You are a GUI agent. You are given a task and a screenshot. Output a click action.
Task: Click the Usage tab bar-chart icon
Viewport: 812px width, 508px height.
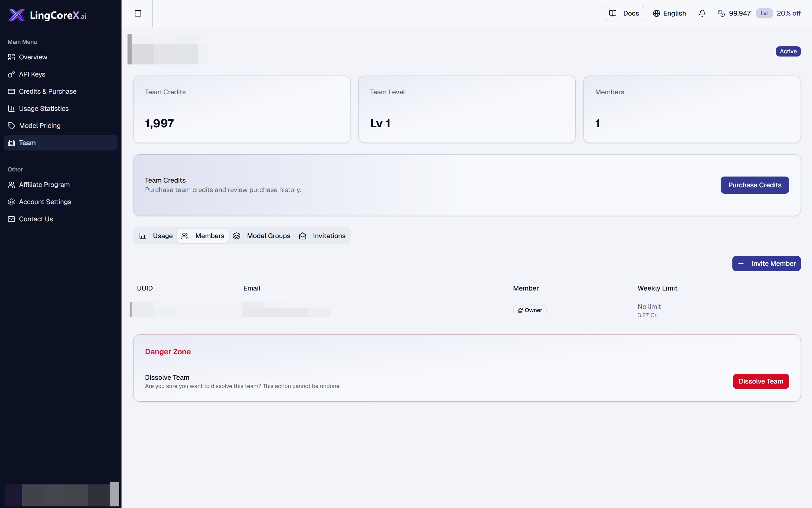pyautogui.click(x=143, y=236)
